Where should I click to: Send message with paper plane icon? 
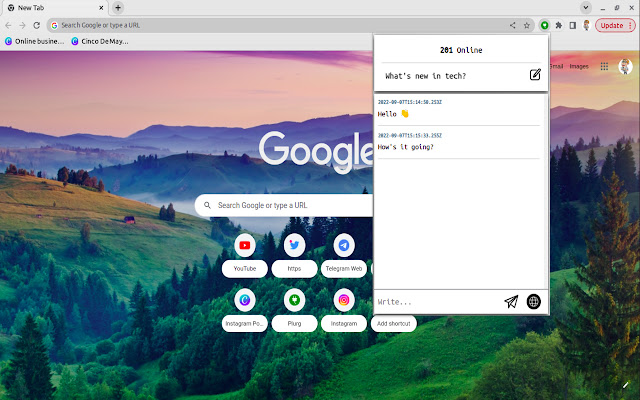pos(511,302)
